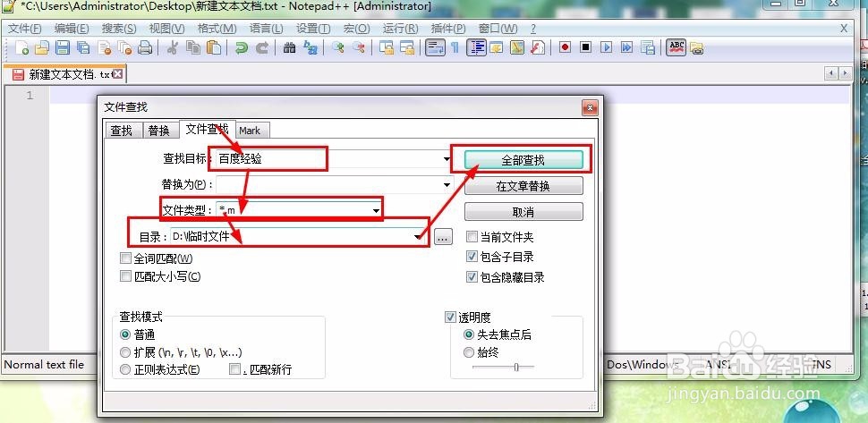Click the Copy toolbar icon
This screenshot has width=868, height=423.
(193, 48)
